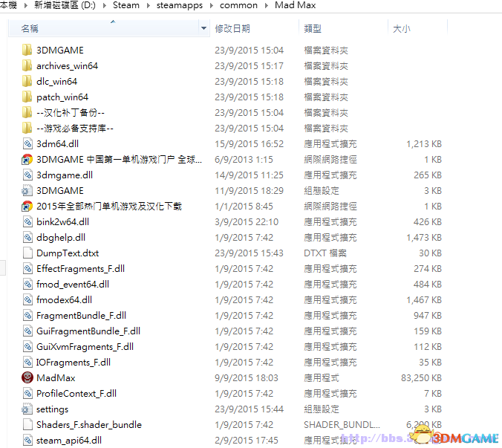Select 3dmgame.dll file icon
Screen dimensions: 502x448
click(27, 175)
